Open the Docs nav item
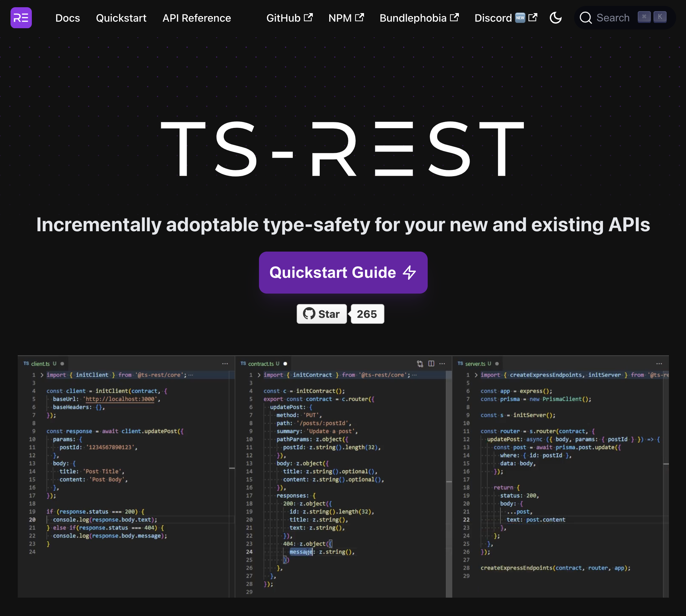The image size is (686, 616). point(67,18)
